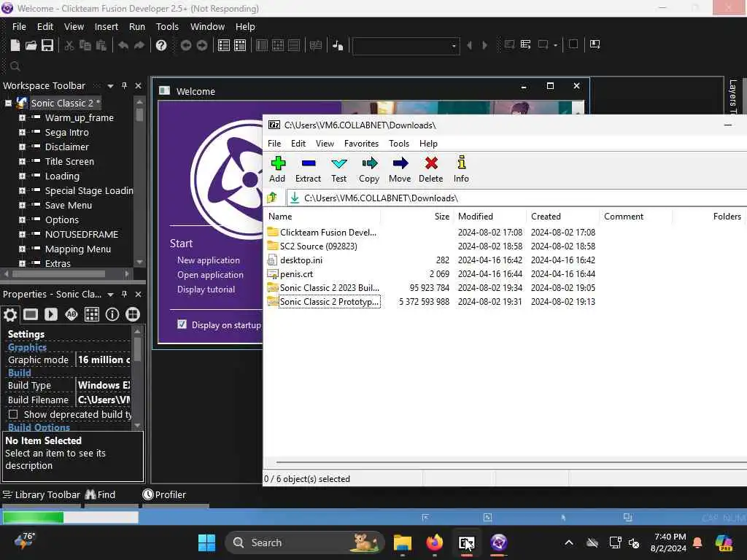Open the frame selector combo box in toolbar
747x560 pixels.
click(x=406, y=46)
